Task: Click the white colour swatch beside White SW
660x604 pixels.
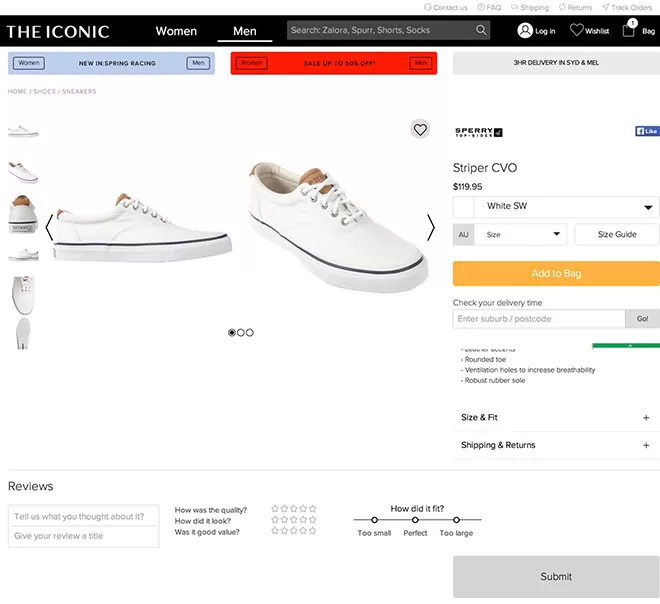Action: 463,207
